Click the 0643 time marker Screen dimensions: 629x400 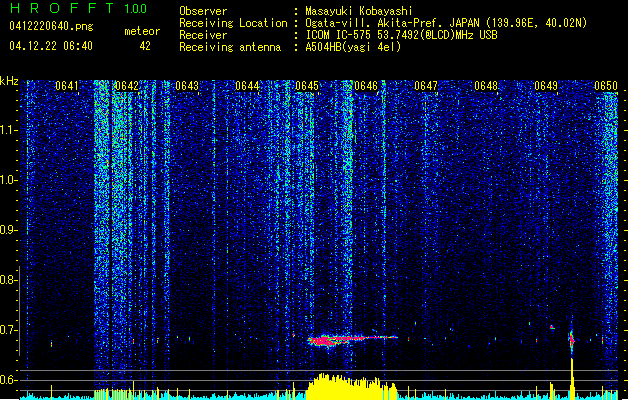(187, 86)
